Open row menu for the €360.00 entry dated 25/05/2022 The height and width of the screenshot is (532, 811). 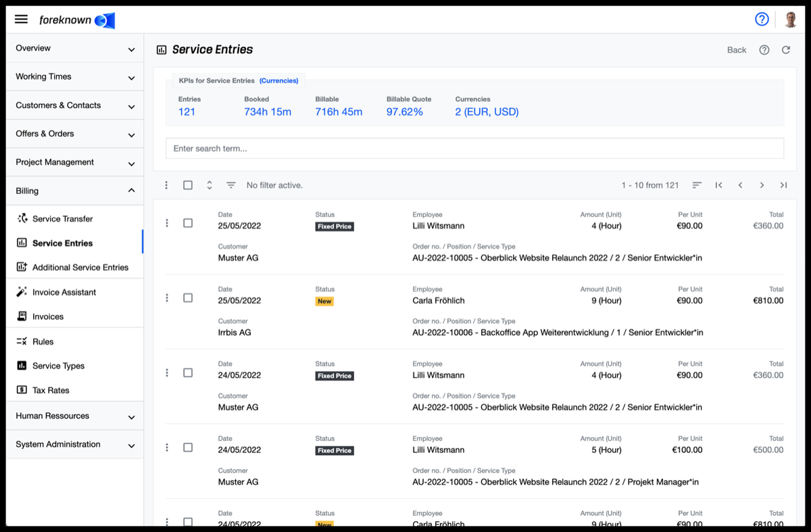[x=167, y=223]
